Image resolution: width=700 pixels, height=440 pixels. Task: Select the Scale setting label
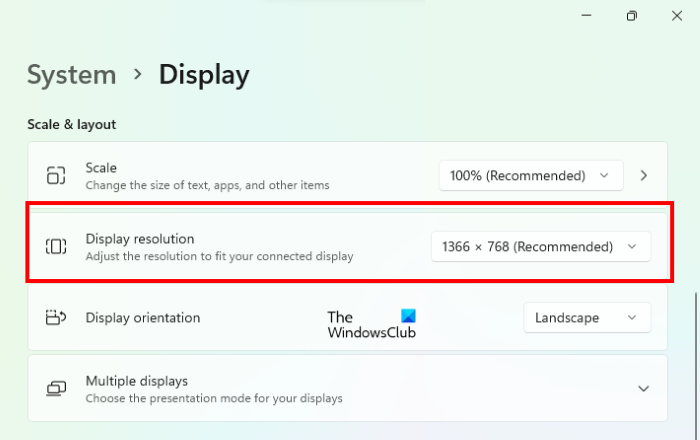tap(101, 168)
